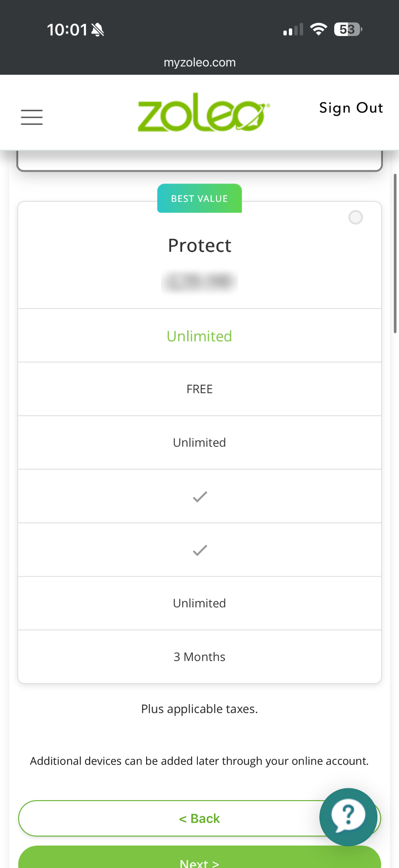Click Sign Out
399x868 pixels.
(351, 108)
